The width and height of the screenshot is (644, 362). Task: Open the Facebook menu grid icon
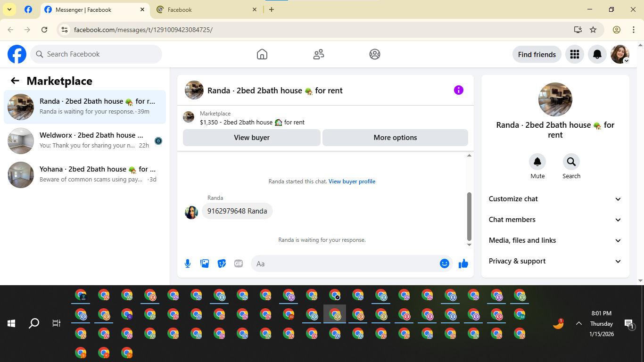[x=574, y=54]
